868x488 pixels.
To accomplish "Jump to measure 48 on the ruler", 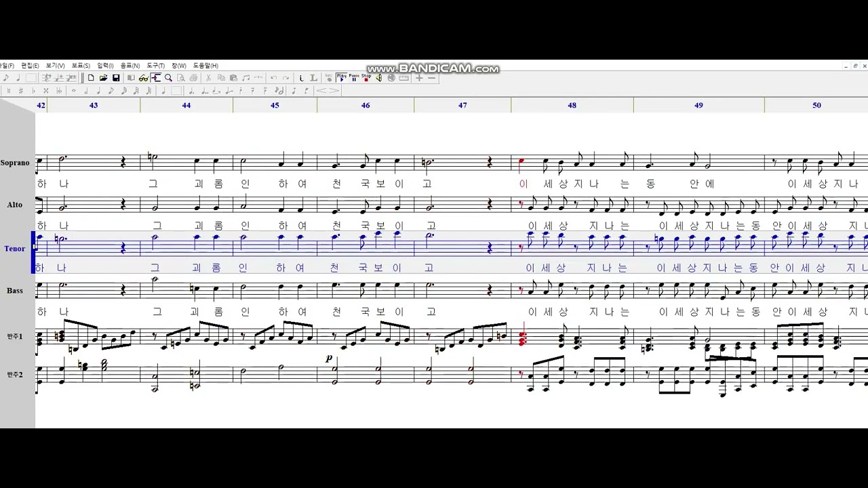I will 572,105.
